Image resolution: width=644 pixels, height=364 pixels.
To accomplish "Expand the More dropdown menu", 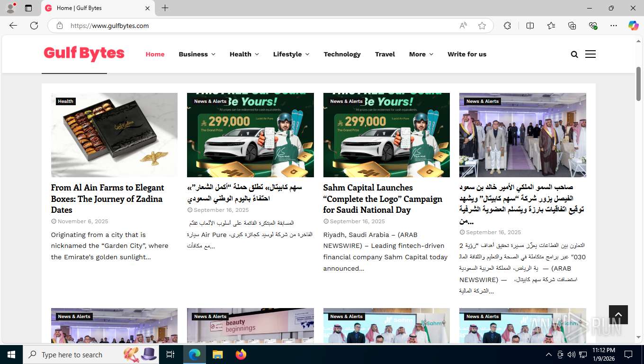I will pos(421,54).
